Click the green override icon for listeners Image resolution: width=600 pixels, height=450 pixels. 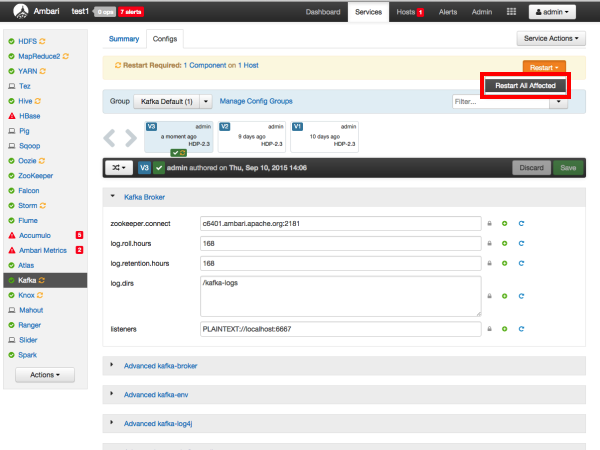(x=504, y=329)
